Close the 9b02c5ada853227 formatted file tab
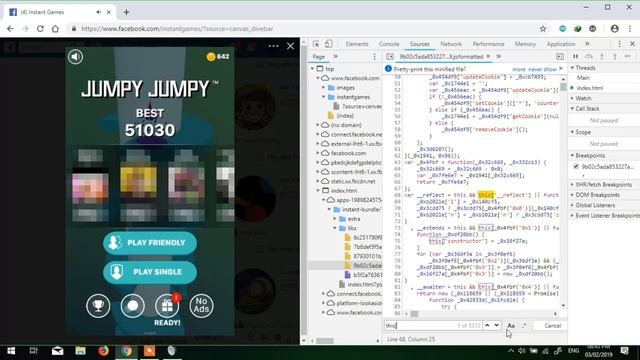 (x=488, y=56)
